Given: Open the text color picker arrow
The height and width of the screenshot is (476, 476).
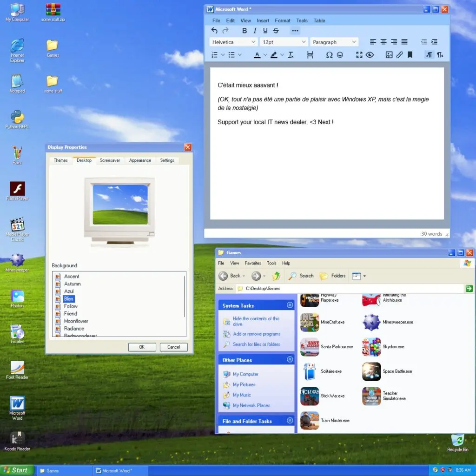Looking at the screenshot, I should tap(265, 55).
